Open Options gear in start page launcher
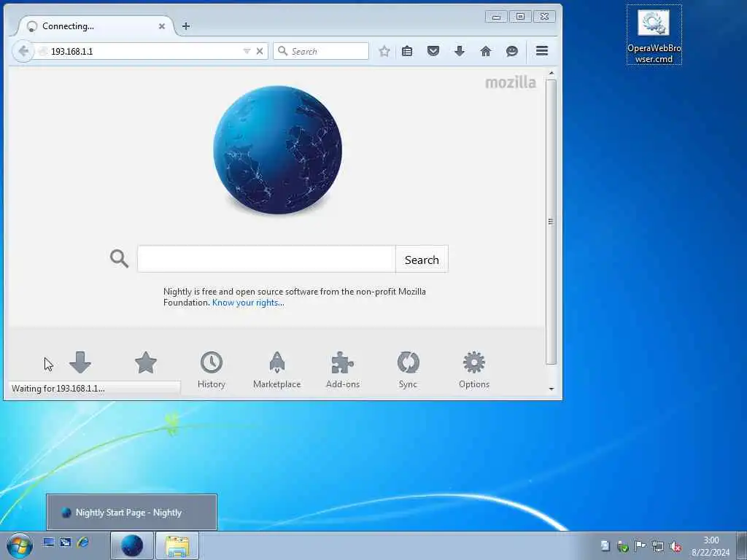This screenshot has height=560, width=747. click(474, 370)
